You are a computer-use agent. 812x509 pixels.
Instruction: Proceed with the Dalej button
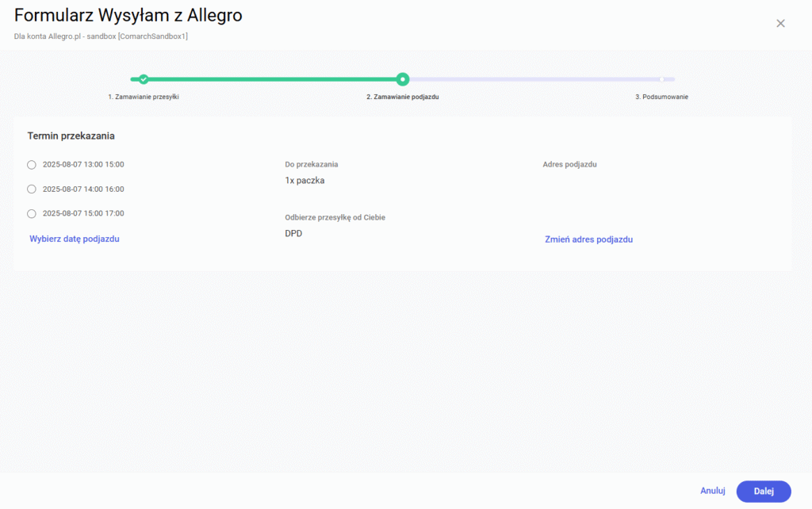764,492
